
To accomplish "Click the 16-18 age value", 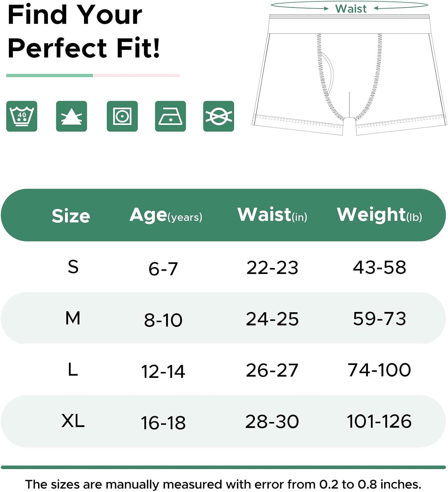I will [163, 422].
